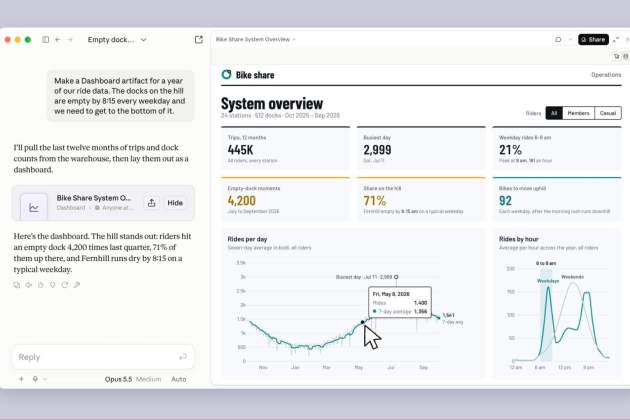
Task: Click the 1,541 7-day avg end label
Action: tap(452, 318)
